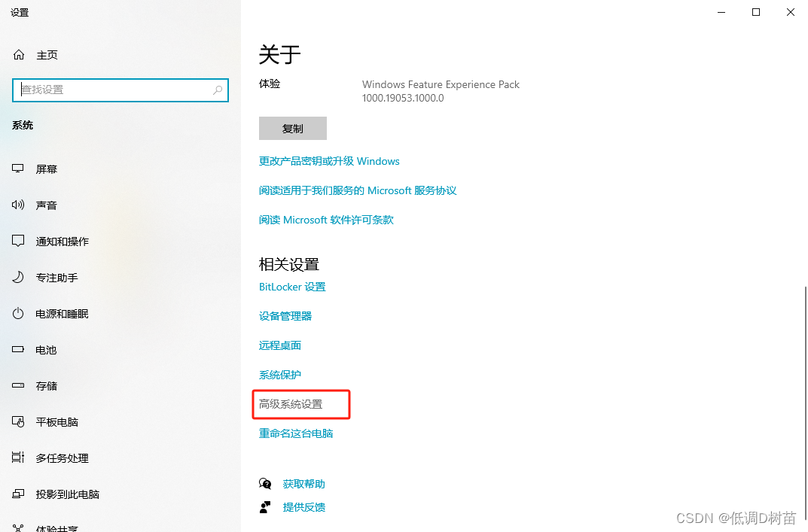808x532 pixels.
Task: Open 设备管理器 link
Action: tap(285, 316)
